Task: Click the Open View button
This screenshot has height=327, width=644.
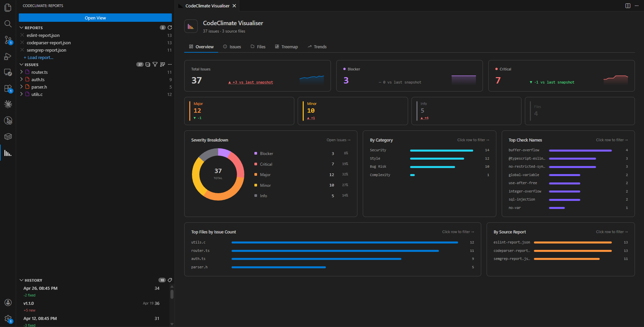Action: [x=95, y=18]
